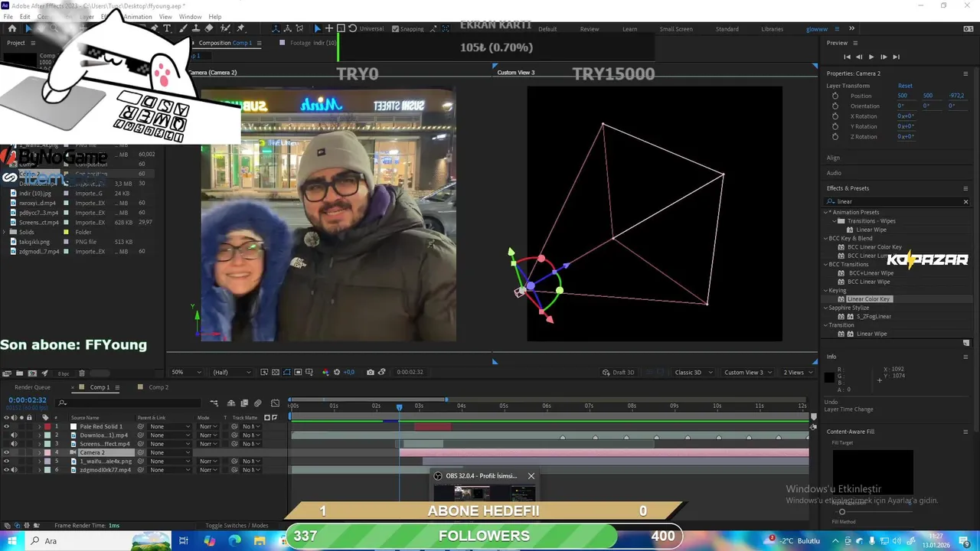Screen dimensions: 980x551
Task: Click the Pale Red Solid 1 label color swatch
Action: 47,426
